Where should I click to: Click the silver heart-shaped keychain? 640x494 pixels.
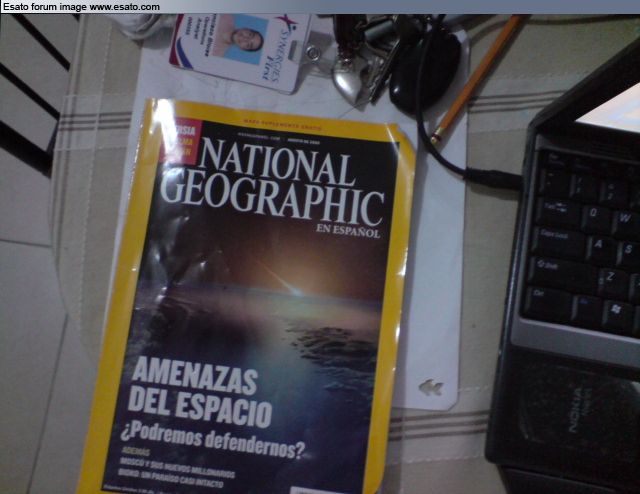pos(350,80)
